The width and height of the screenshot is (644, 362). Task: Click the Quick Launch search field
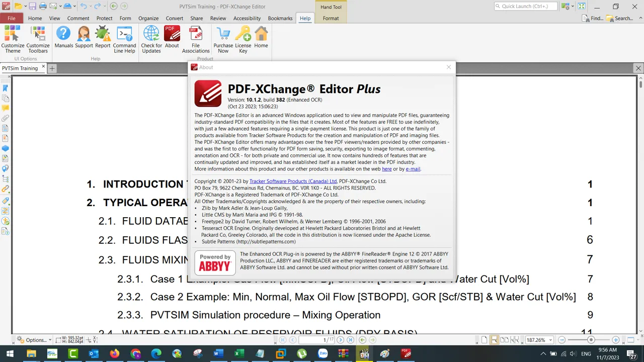[x=526, y=6]
